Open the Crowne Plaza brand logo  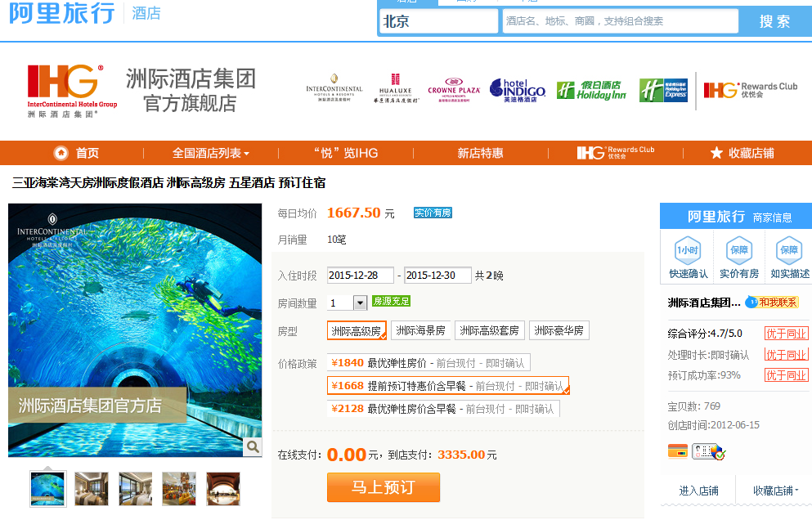(454, 90)
